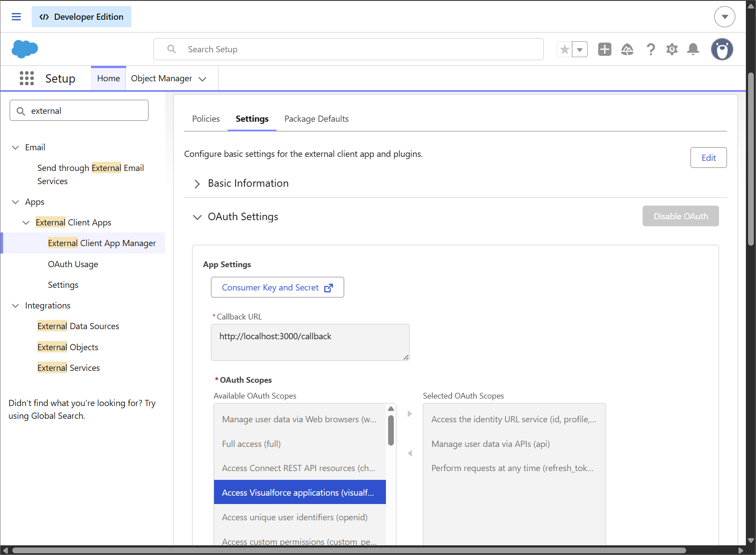Collapse the Integrations tree section
The image size is (756, 555).
tap(15, 305)
